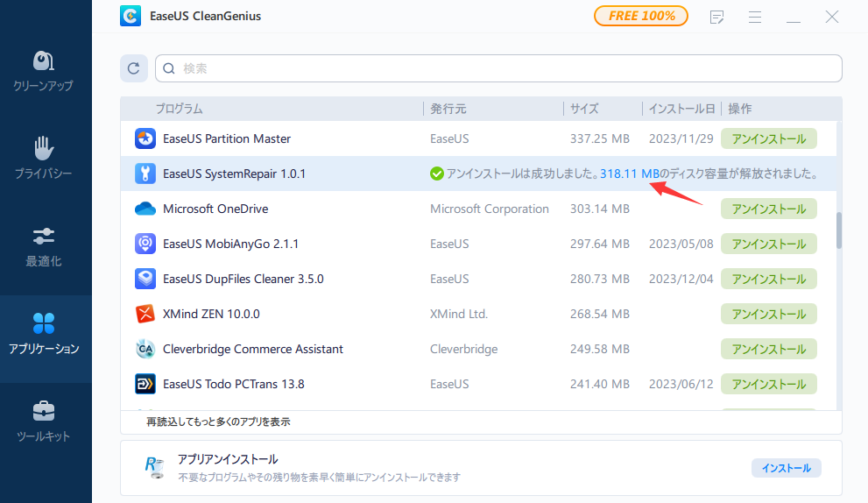Viewport: 868px width, 503px height.
Task: Switch to the プライバシー sidebar tab
Action: [44, 159]
